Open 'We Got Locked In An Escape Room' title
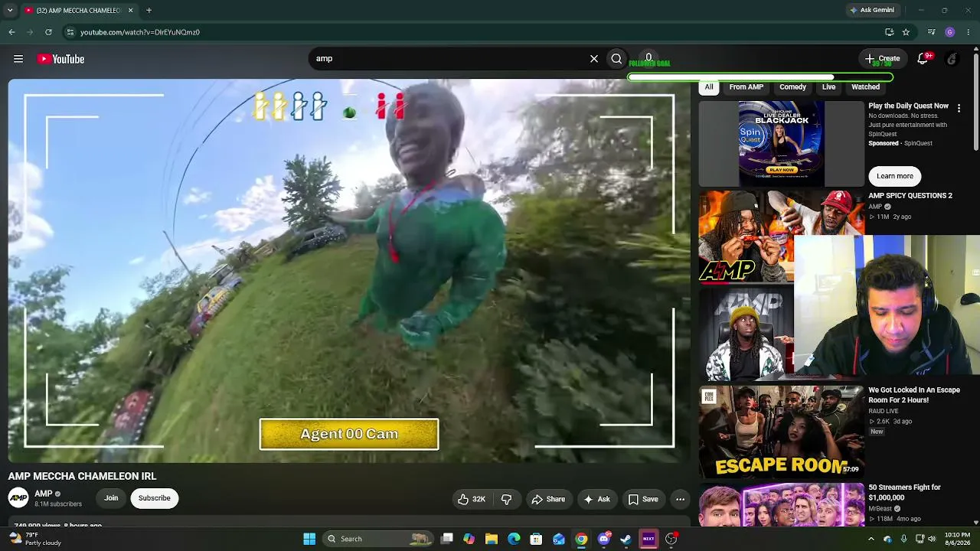The height and width of the screenshot is (551, 980). point(914,395)
